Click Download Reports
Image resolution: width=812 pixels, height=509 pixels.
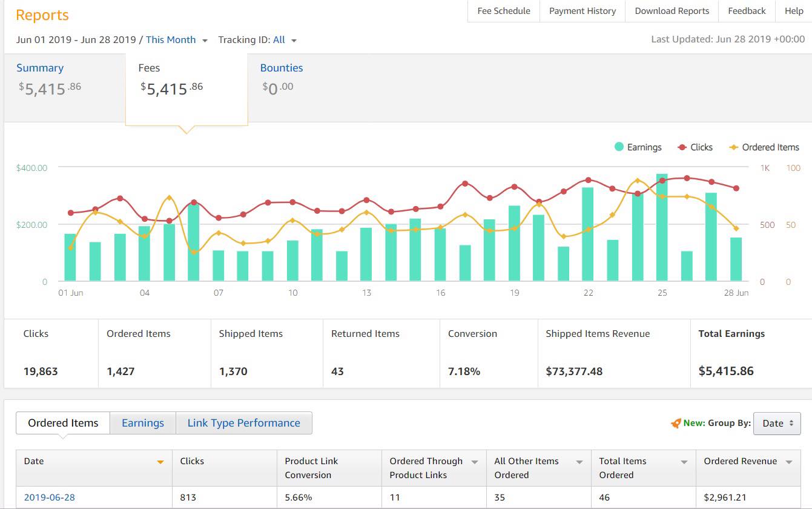(672, 11)
